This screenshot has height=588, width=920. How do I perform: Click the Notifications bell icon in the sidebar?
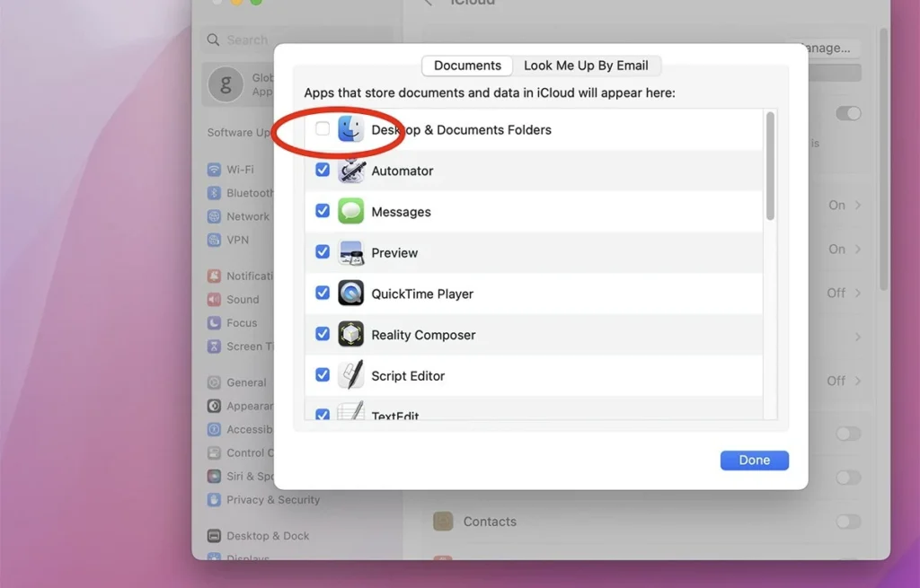coord(214,276)
